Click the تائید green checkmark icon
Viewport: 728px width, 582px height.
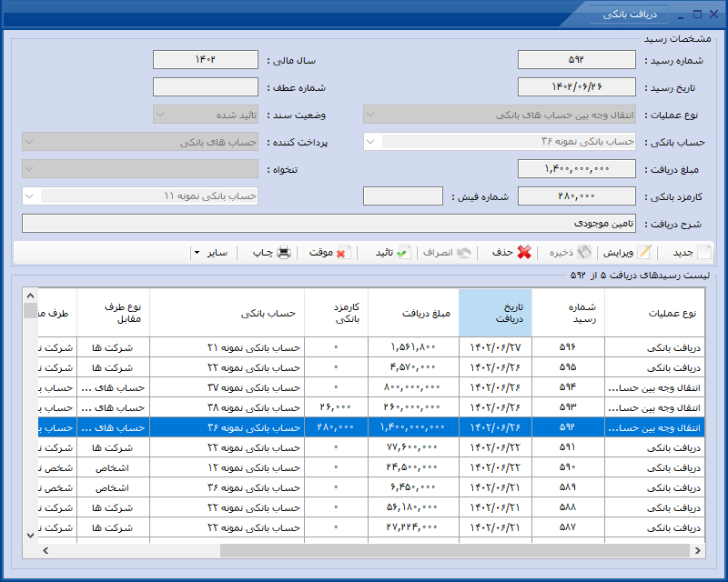coord(403,253)
